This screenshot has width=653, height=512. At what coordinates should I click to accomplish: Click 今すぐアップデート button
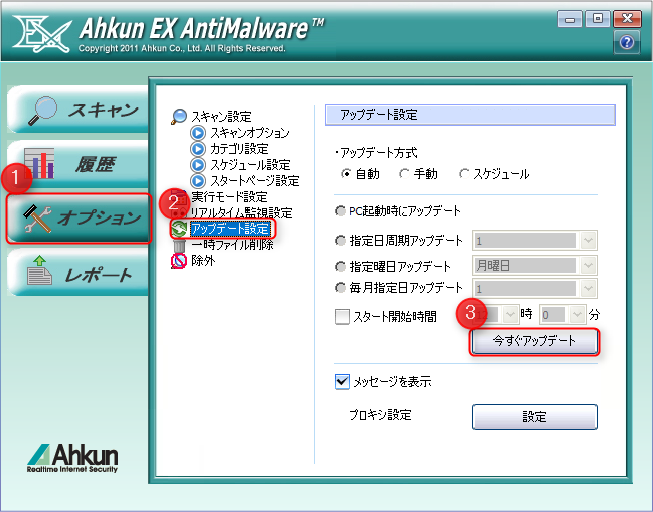[x=535, y=342]
